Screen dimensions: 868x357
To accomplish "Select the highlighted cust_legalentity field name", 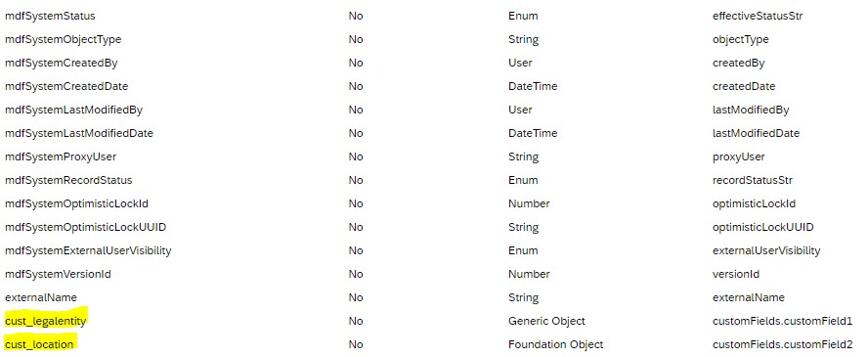I will click(46, 321).
